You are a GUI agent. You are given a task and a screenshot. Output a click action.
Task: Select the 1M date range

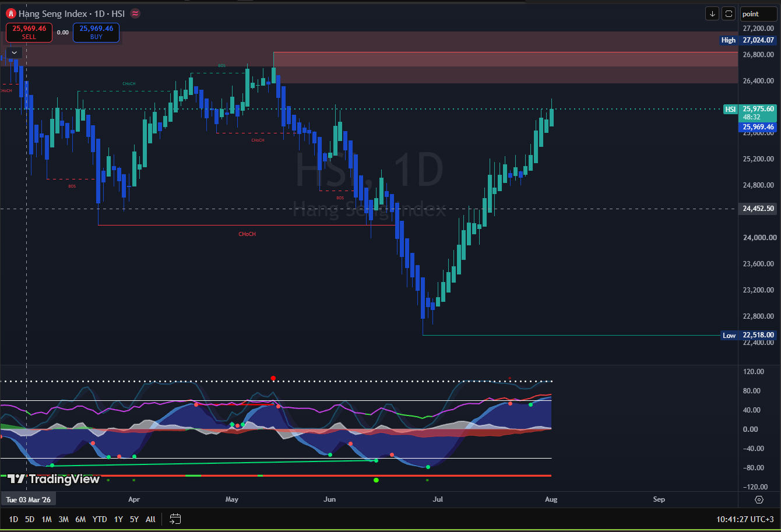coord(47,519)
